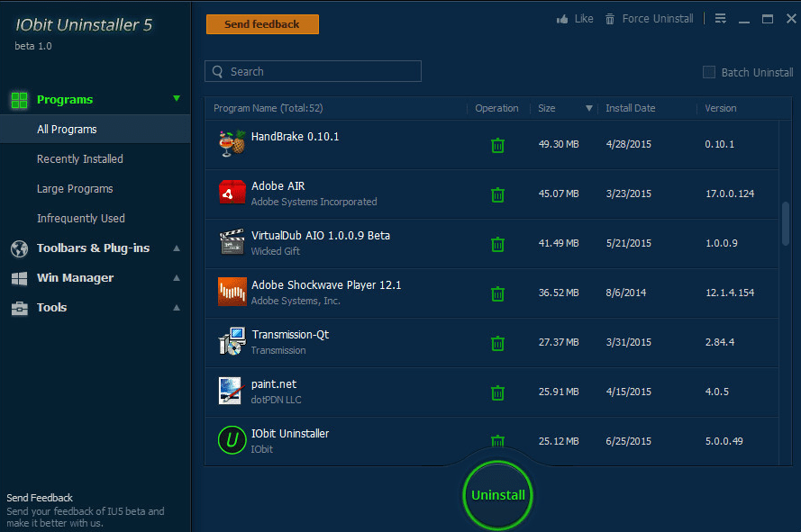Click the Send Feedback link at bottom-left
Image resolution: width=801 pixels, height=532 pixels.
coord(40,498)
